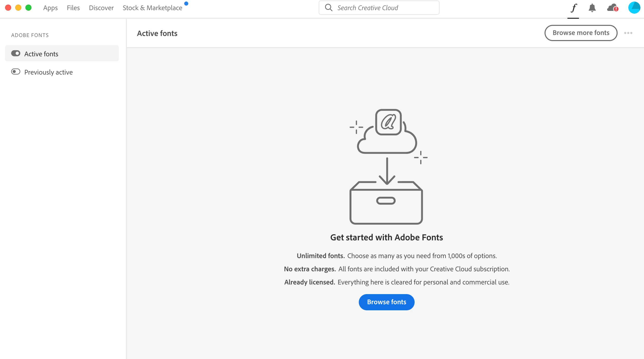Switch to the Files tab

click(73, 8)
